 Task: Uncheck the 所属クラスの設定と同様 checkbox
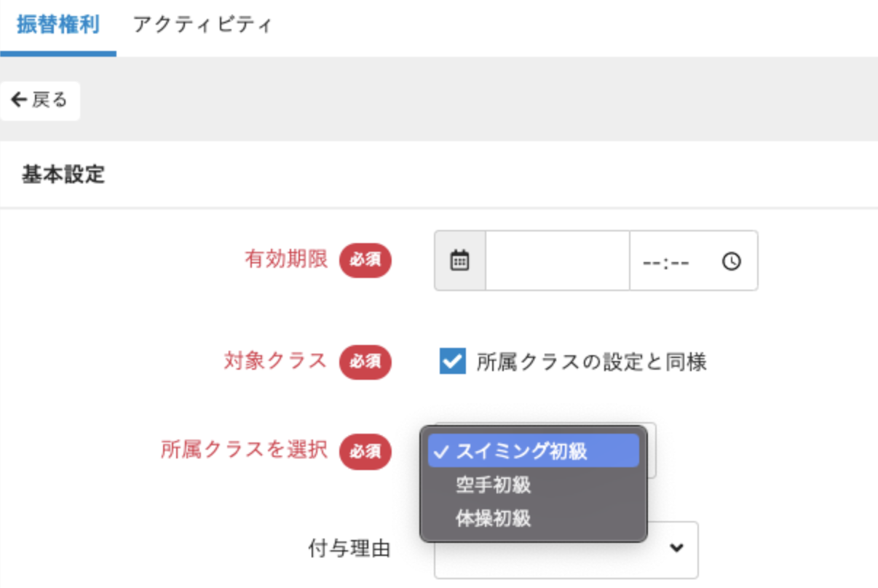click(452, 361)
